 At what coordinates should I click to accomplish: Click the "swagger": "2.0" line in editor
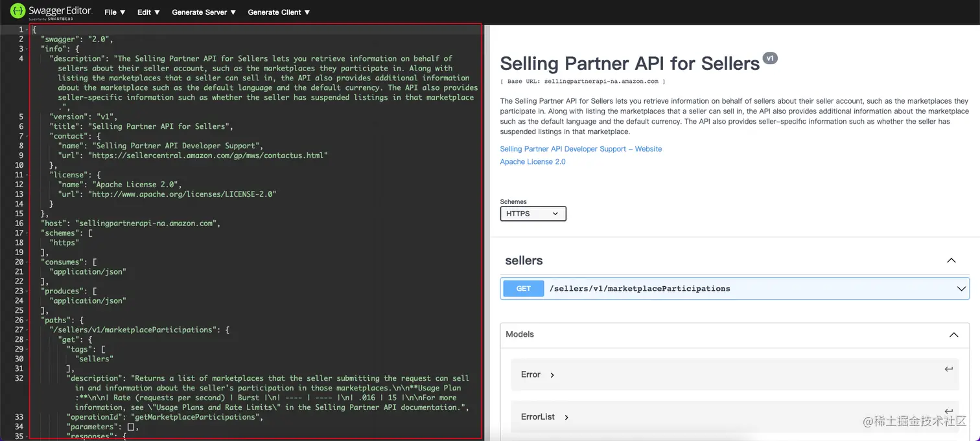tap(78, 40)
